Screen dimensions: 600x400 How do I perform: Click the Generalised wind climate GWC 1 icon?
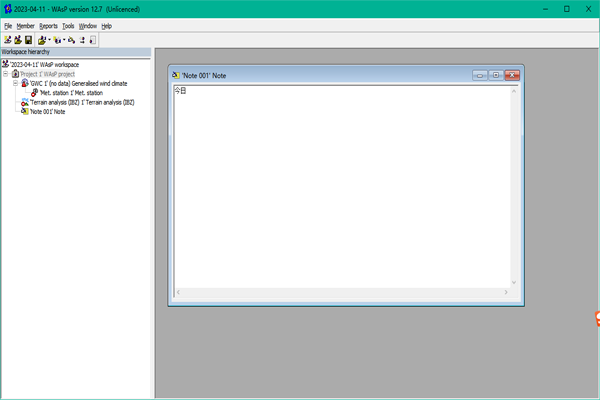pos(25,83)
